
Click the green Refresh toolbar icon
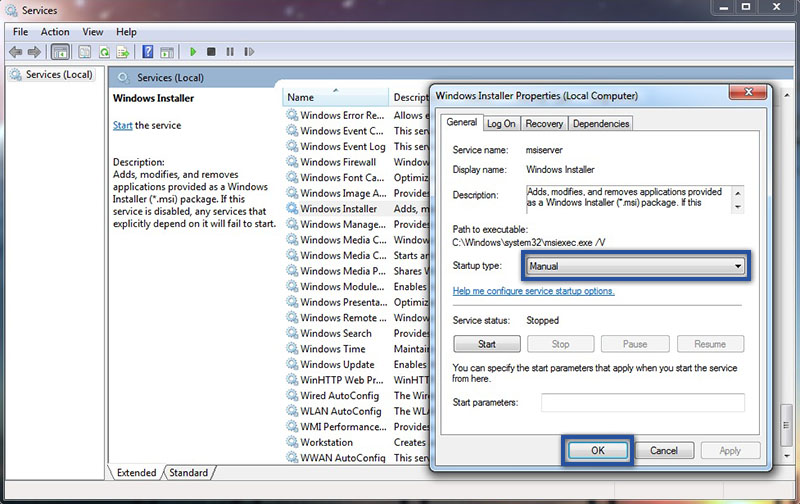[x=104, y=52]
